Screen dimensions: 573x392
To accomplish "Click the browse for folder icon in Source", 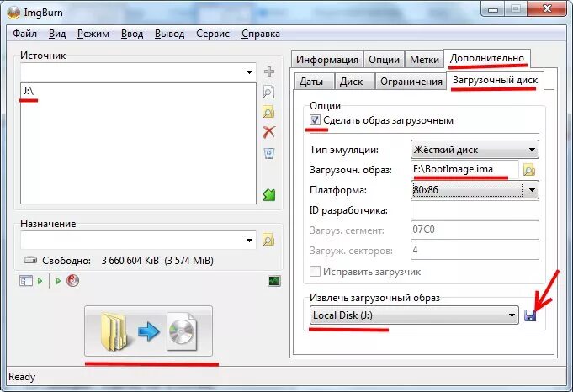I will tap(268, 112).
